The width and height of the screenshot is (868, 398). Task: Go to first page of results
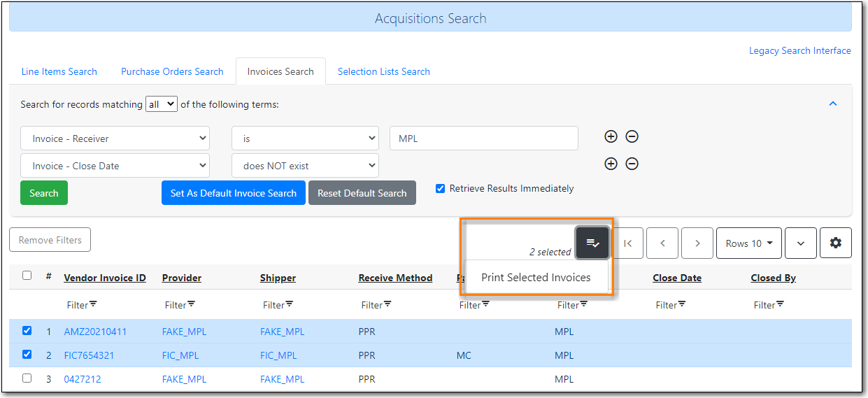(627, 243)
